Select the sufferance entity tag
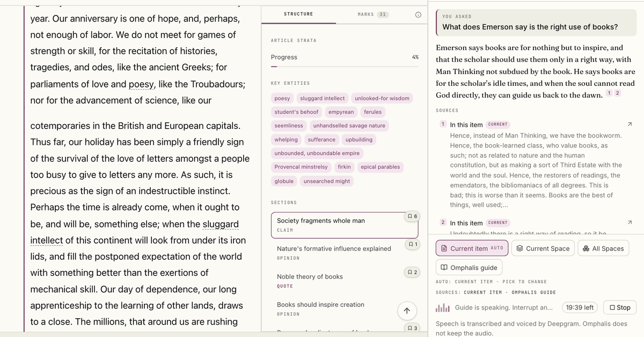This screenshot has height=337, width=644. [321, 140]
